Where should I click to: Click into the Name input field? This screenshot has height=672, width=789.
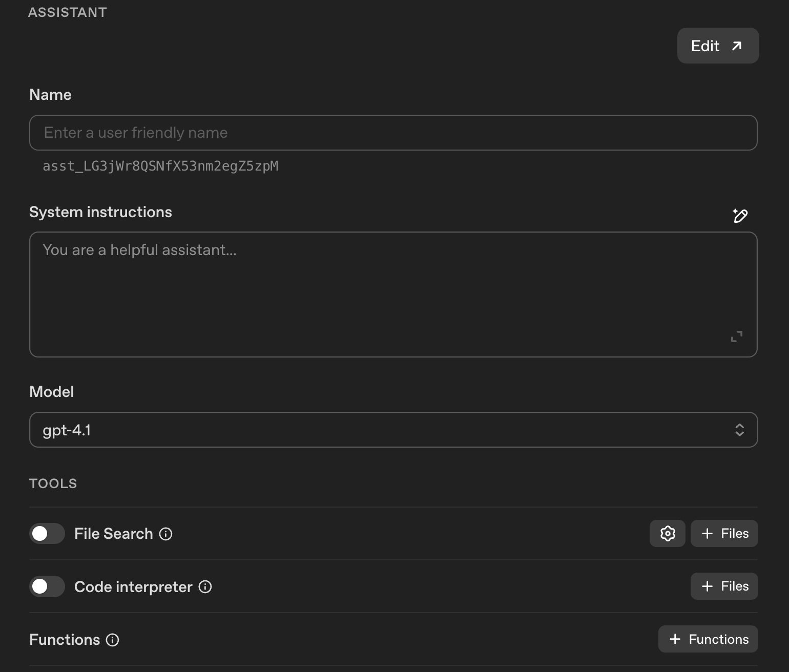point(393,133)
